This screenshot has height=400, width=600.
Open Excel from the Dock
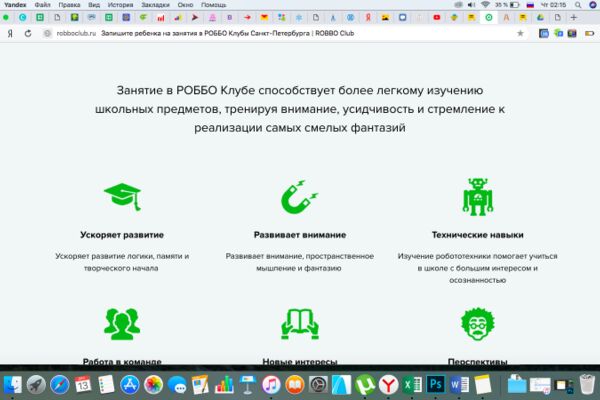412,384
